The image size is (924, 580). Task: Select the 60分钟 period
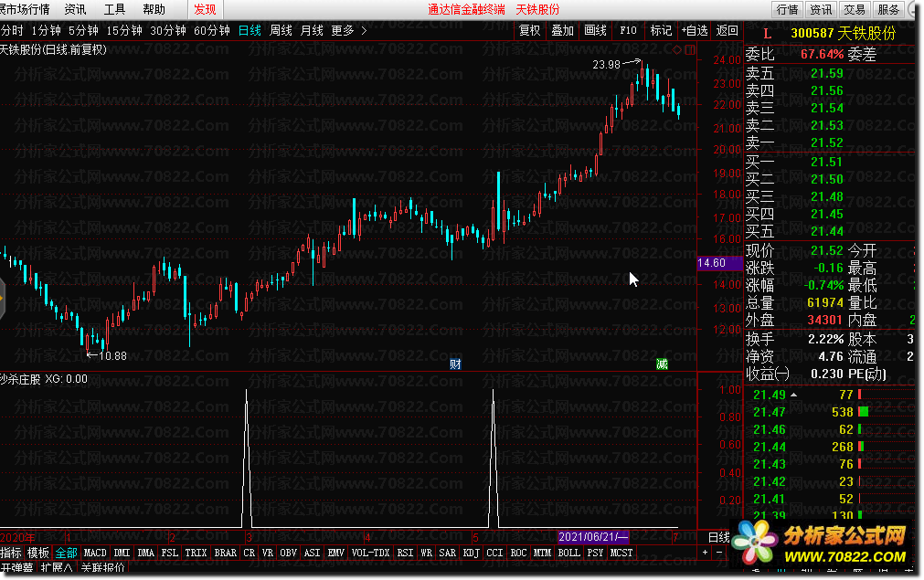211,31
